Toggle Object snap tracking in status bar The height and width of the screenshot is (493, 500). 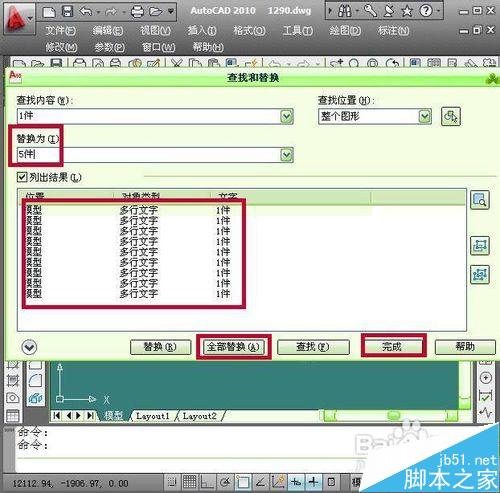click(x=260, y=482)
